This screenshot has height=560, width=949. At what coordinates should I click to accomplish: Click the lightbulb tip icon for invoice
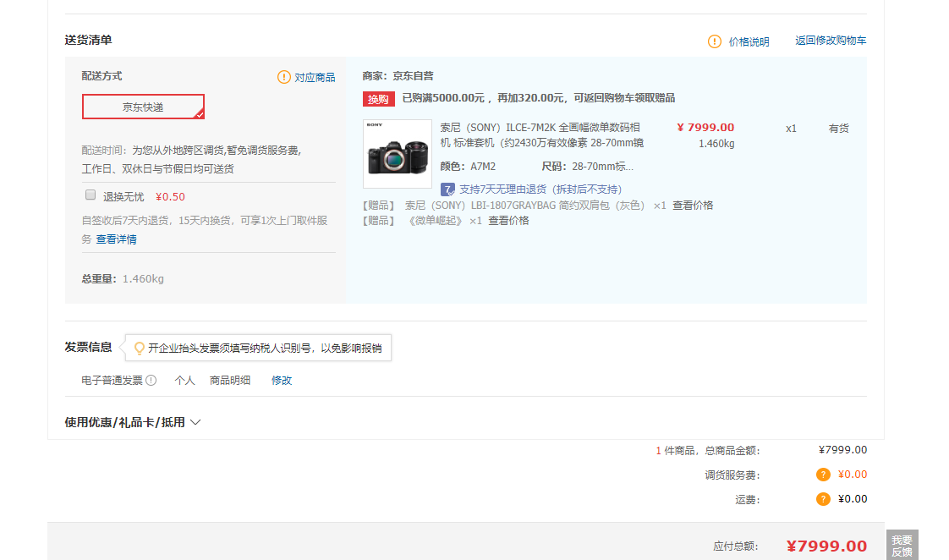pos(140,349)
